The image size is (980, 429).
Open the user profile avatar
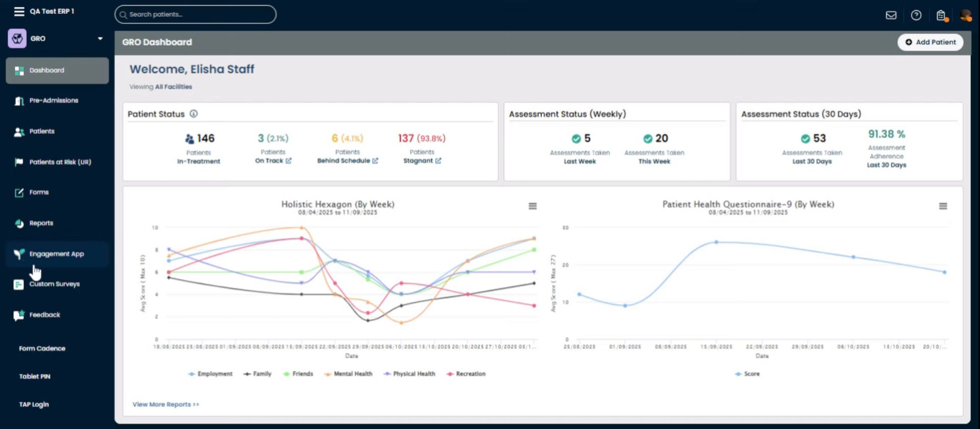coord(965,15)
